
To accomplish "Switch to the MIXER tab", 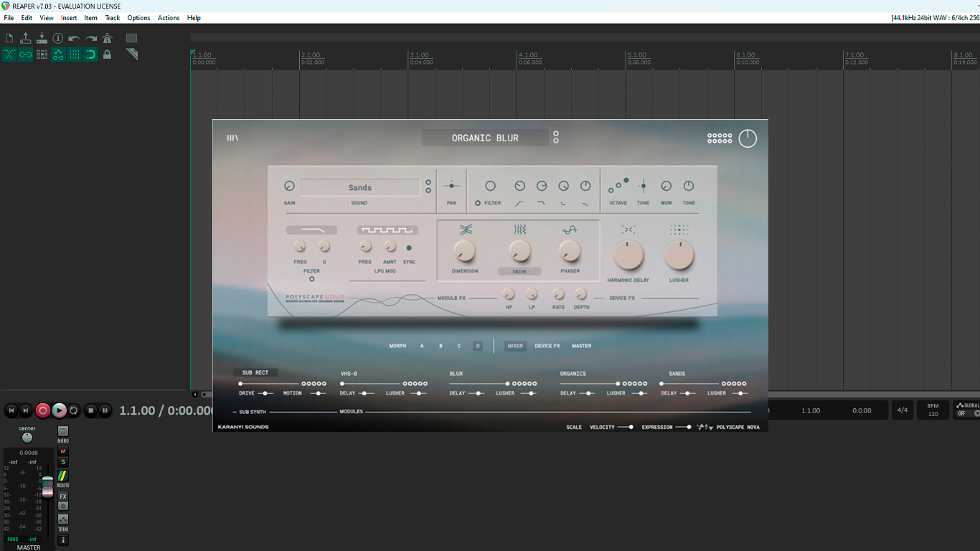I will (x=515, y=346).
